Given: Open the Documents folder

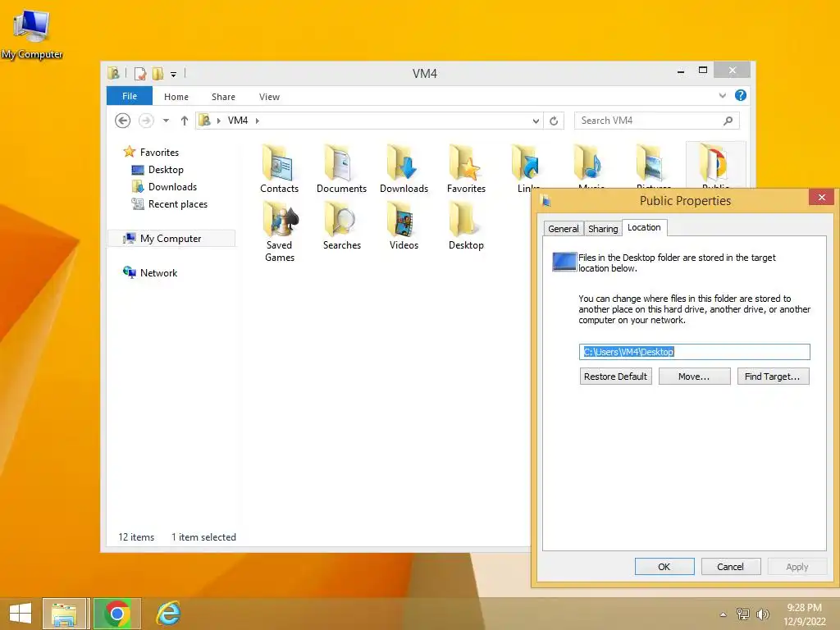Looking at the screenshot, I should point(341,168).
